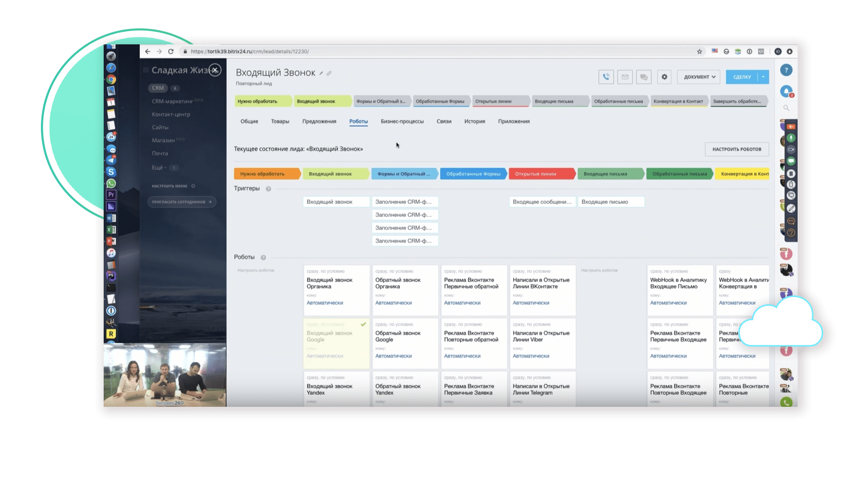
Task: Open the blue help question mark icon
Action: tap(786, 70)
